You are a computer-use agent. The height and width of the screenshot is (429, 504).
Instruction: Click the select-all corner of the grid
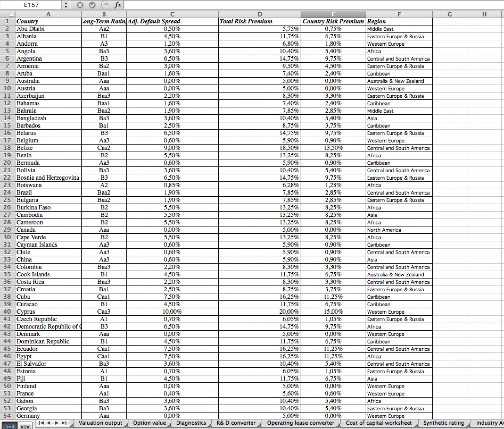8,14
